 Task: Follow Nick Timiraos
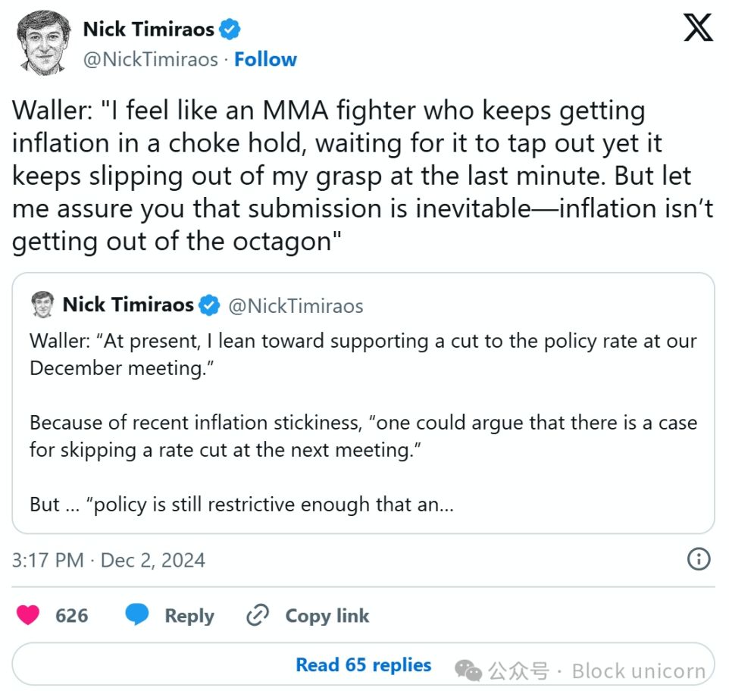pyautogui.click(x=265, y=59)
